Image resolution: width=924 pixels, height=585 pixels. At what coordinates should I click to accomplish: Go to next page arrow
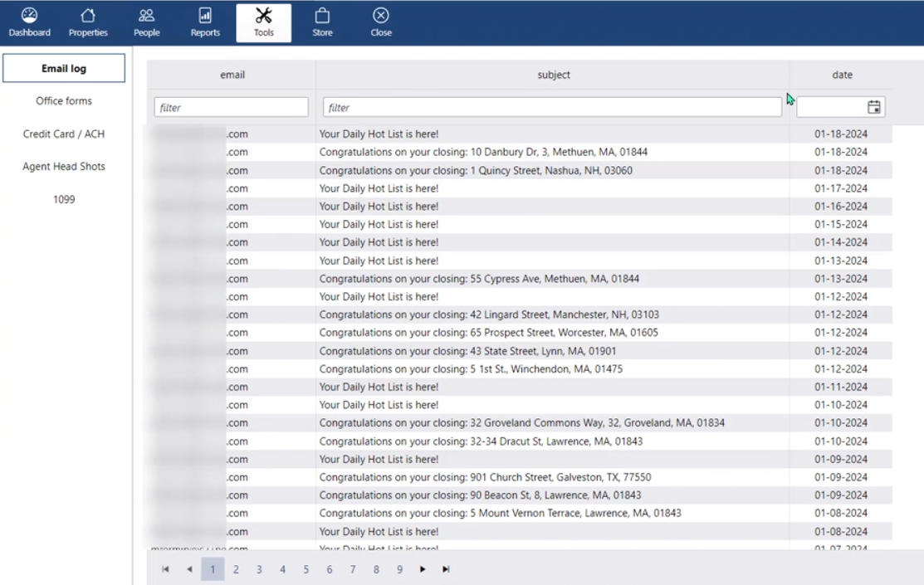pos(423,569)
